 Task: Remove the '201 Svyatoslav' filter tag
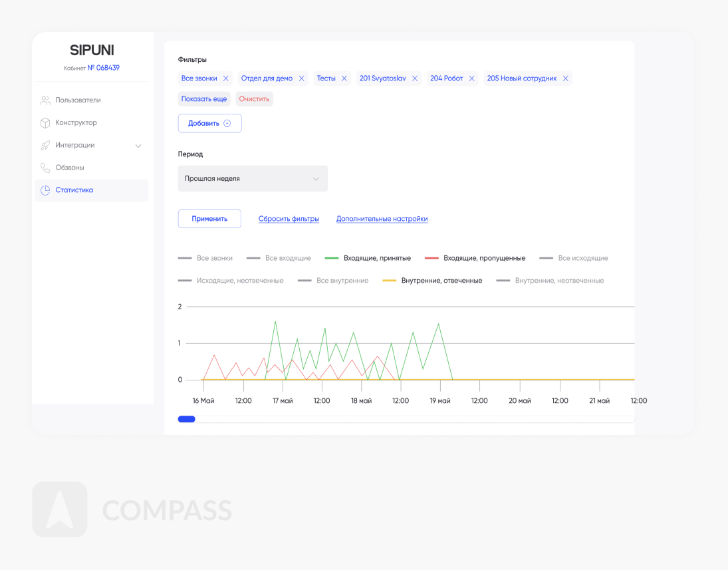[415, 78]
